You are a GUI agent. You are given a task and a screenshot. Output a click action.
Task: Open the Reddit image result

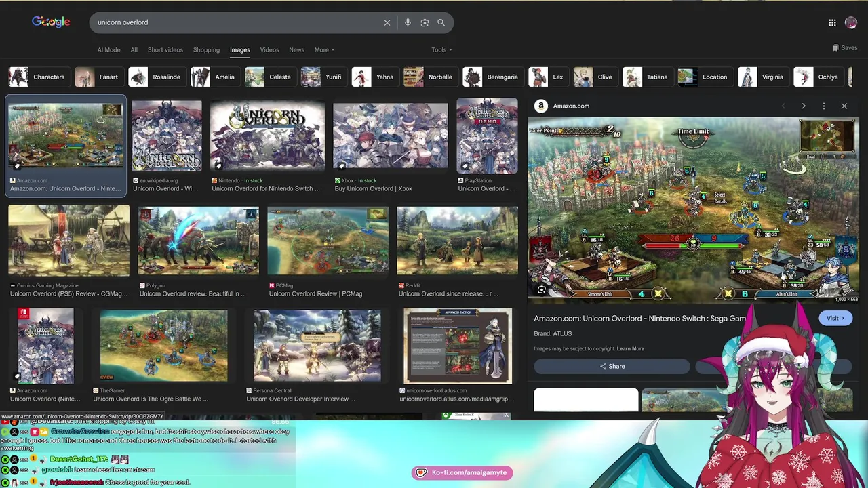pos(457,241)
